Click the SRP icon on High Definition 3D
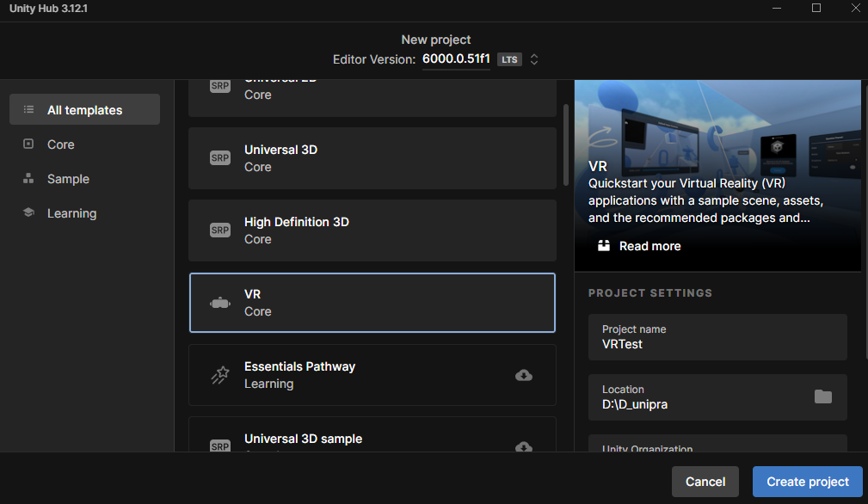This screenshot has height=504, width=868. click(219, 230)
